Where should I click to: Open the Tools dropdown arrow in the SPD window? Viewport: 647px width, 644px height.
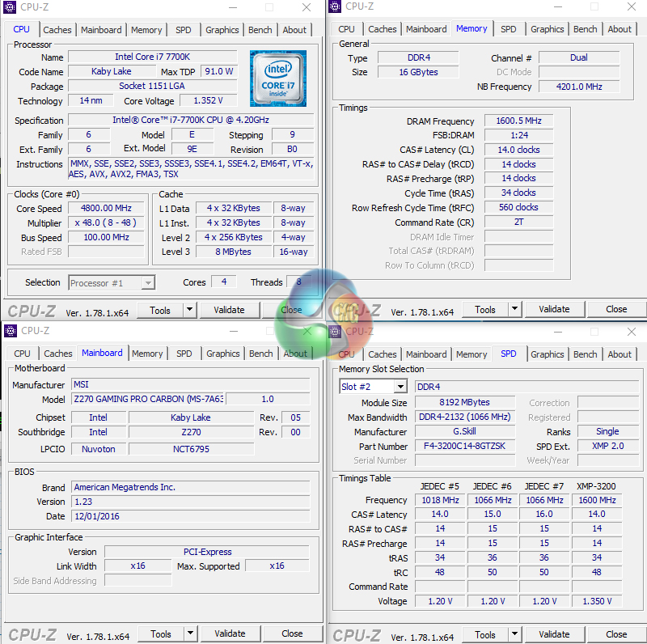click(x=514, y=634)
